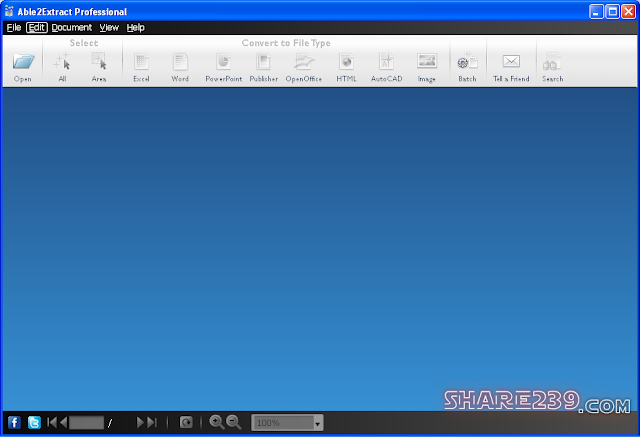Click the Tell a Friend envelope
Screen dimensions: 640x437
[511, 61]
